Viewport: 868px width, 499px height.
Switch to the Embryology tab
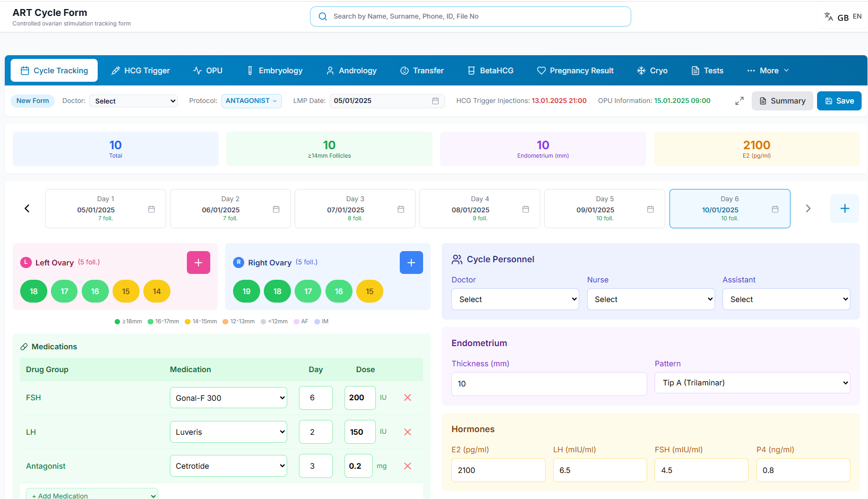click(275, 71)
